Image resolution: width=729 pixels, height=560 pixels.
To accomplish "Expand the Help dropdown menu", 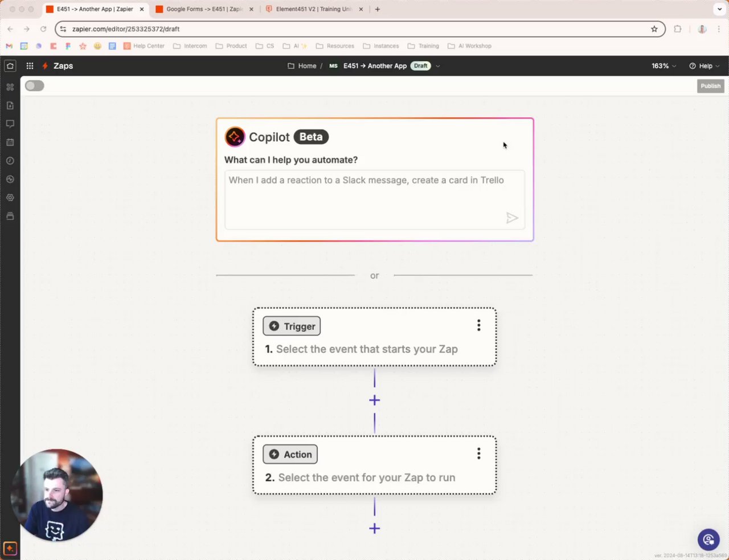I will tap(705, 66).
